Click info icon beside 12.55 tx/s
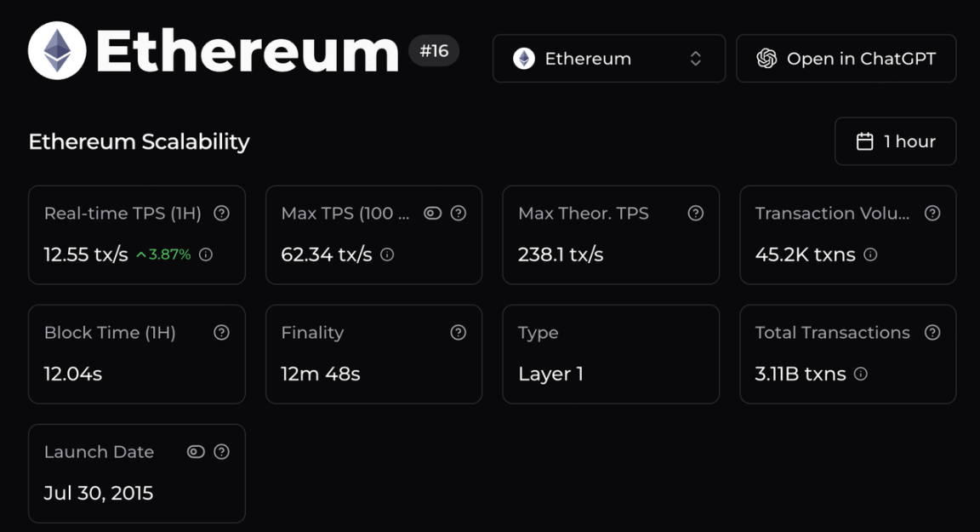 pos(206,255)
